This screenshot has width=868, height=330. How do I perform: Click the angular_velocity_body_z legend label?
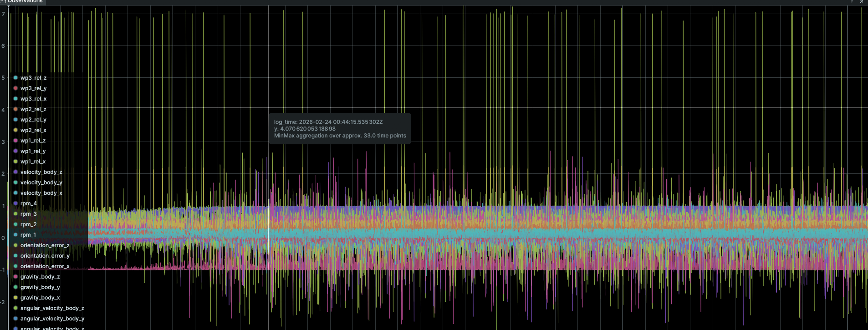(52, 308)
